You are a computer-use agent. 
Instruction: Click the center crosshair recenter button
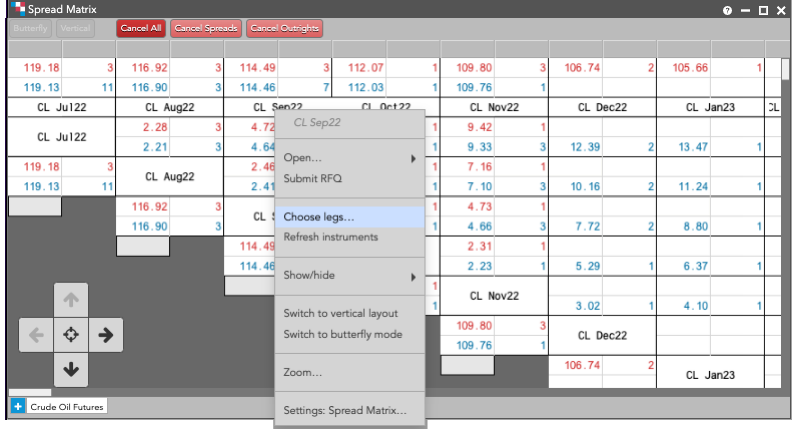71,335
